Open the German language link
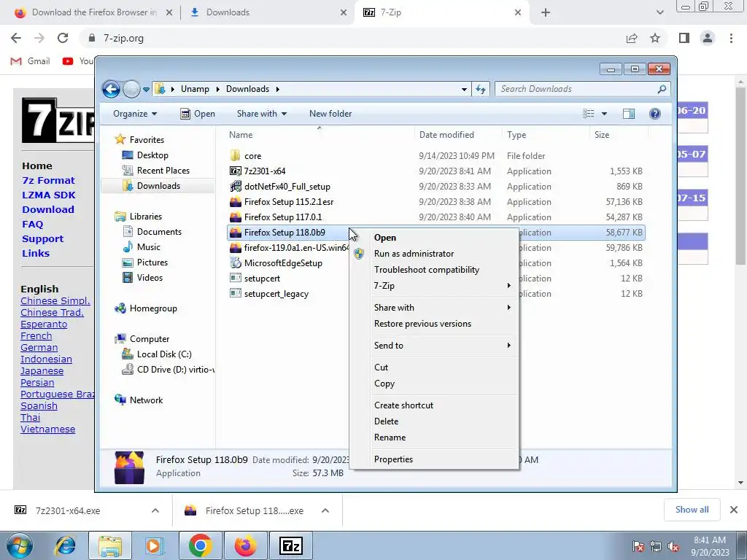Screen dimensions: 747x560 tap(39, 348)
